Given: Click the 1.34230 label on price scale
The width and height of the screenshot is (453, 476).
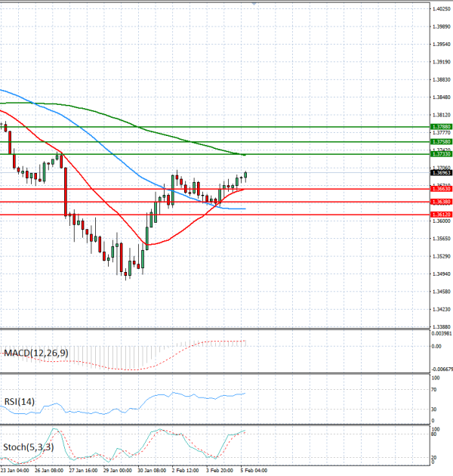Looking at the screenshot, I should pos(440,309).
